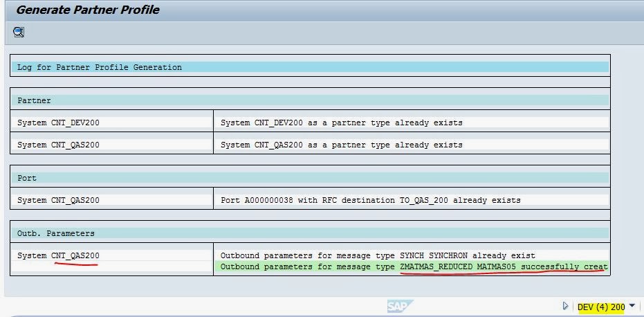This screenshot has height=317, width=644.
Task: Click the Port section header
Action: [x=310, y=178]
